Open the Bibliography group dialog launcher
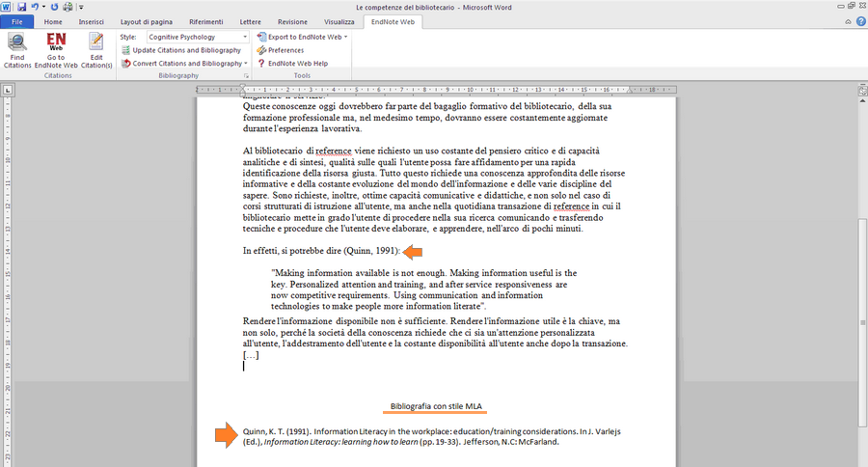 tap(247, 75)
